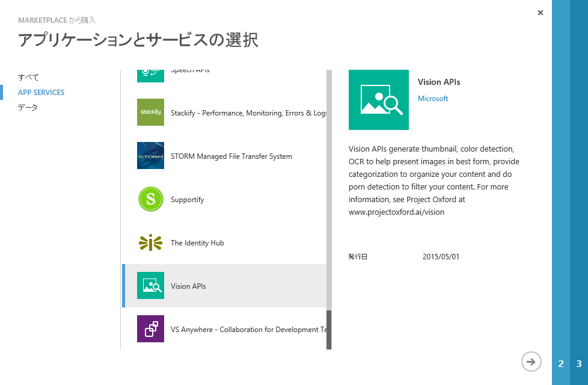Image resolution: width=588 pixels, height=385 pixels.
Task: Click the Stackify green logo icon
Action: 150,112
